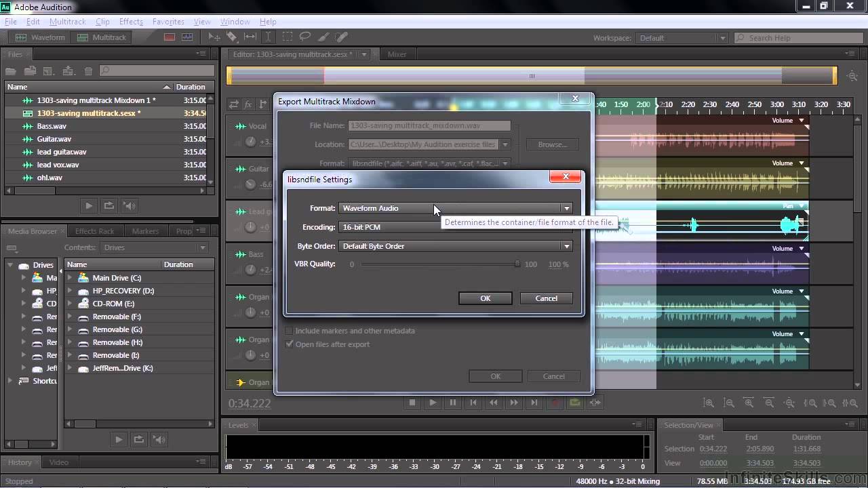Move playhead to next with transport
The width and height of the screenshot is (868, 488).
534,403
